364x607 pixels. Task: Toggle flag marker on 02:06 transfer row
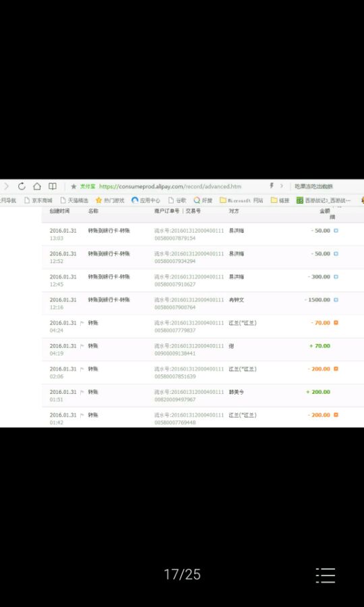click(82, 369)
